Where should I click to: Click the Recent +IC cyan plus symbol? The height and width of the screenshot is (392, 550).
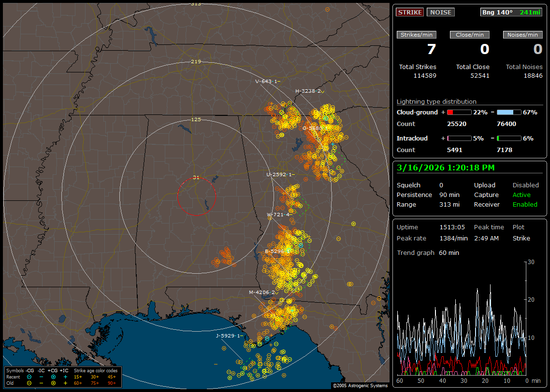click(65, 377)
